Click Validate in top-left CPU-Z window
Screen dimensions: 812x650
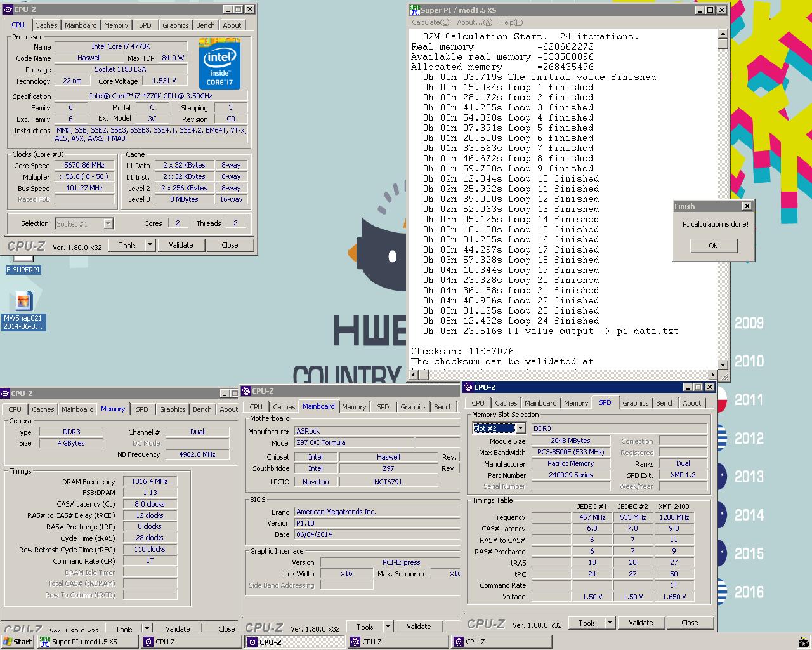pos(181,245)
